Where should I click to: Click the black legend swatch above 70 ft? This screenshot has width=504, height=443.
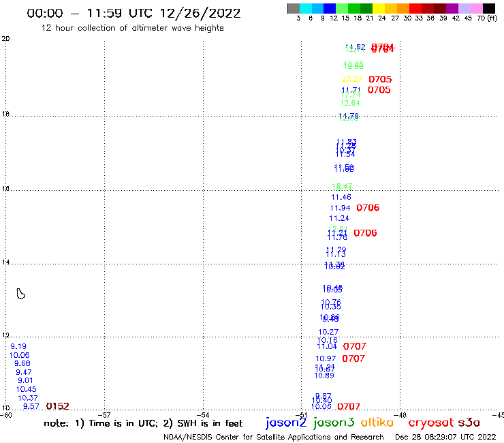(488, 8)
